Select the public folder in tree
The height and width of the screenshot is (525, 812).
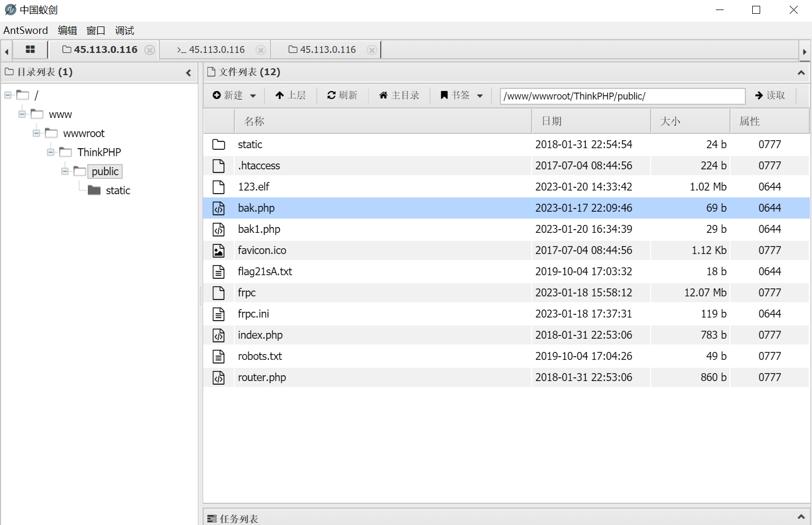click(x=105, y=171)
